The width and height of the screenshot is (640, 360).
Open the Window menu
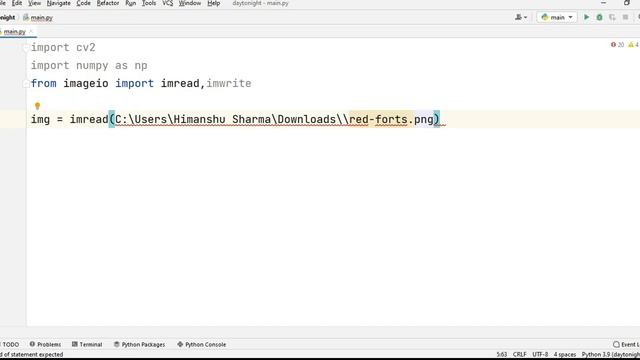coord(190,3)
